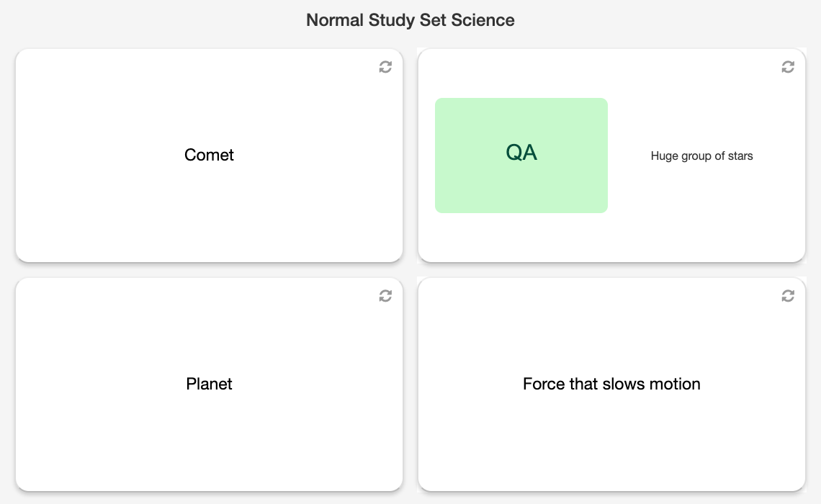Select the Comet flashcard

click(x=209, y=156)
